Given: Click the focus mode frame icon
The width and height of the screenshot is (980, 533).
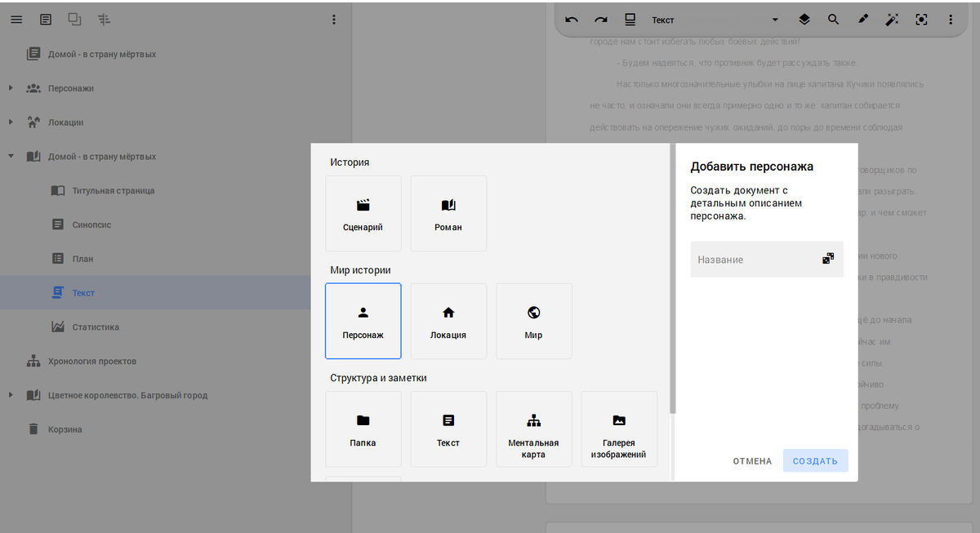Looking at the screenshot, I should 921,20.
